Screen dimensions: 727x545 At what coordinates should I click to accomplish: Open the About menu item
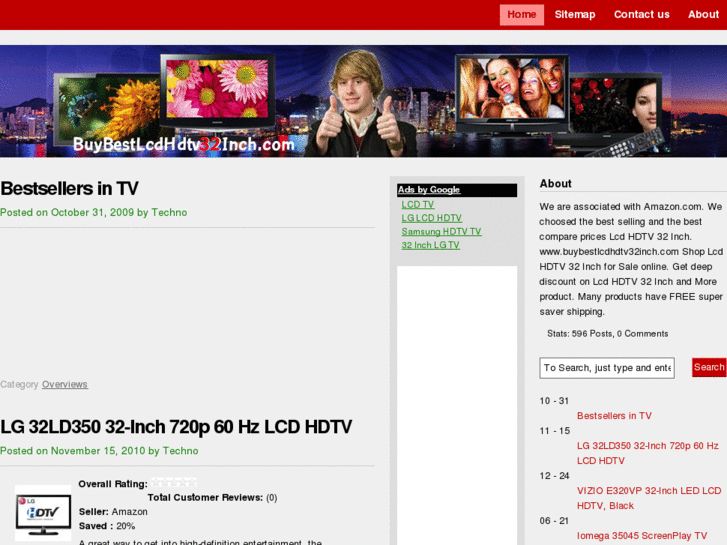point(703,15)
